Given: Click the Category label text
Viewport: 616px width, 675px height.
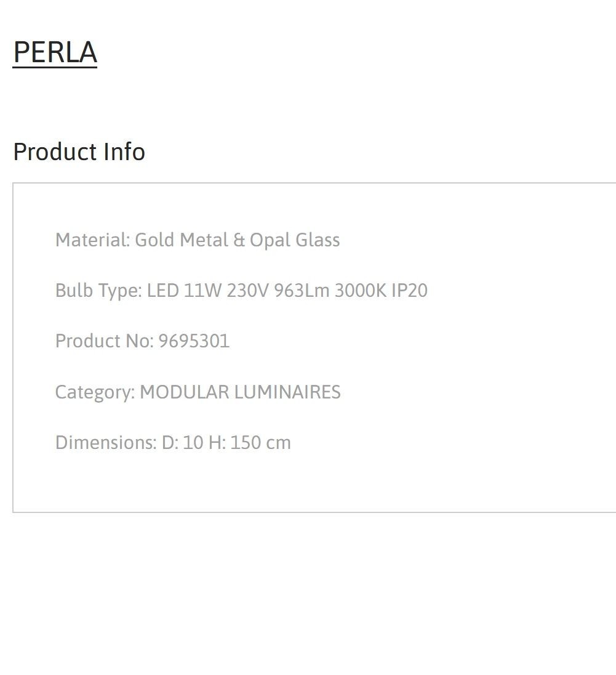Looking at the screenshot, I should pyautogui.click(x=95, y=392).
